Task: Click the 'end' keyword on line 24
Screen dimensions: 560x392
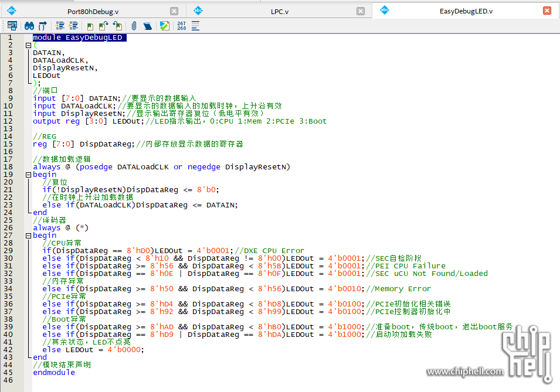Action: [40, 213]
